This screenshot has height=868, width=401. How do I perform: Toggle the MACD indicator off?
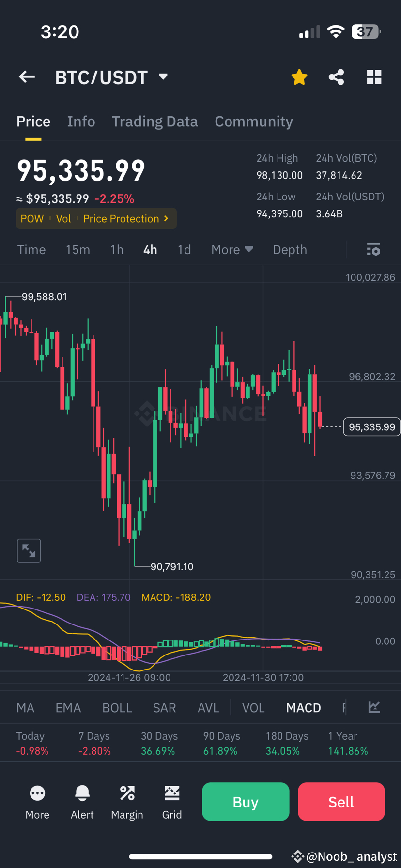[303, 707]
